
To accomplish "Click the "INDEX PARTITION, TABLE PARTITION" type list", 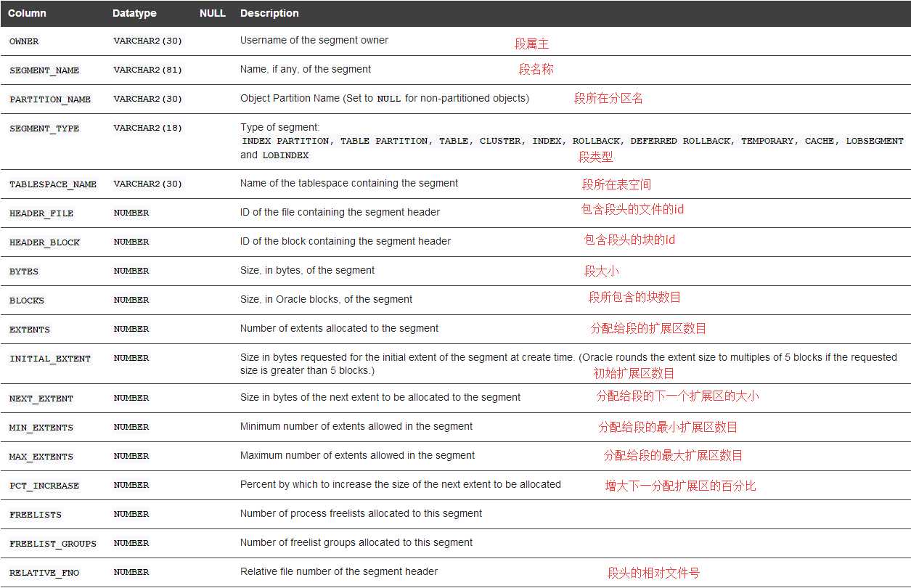I will [x=573, y=141].
